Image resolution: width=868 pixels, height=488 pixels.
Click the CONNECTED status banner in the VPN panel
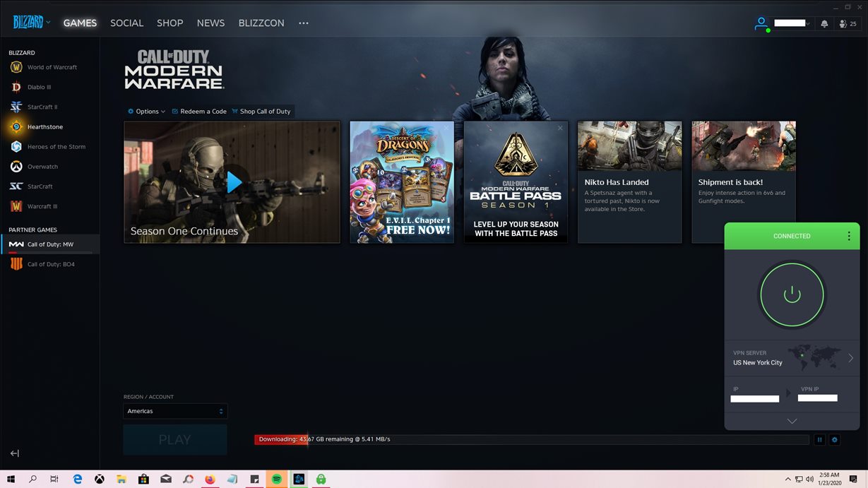792,236
